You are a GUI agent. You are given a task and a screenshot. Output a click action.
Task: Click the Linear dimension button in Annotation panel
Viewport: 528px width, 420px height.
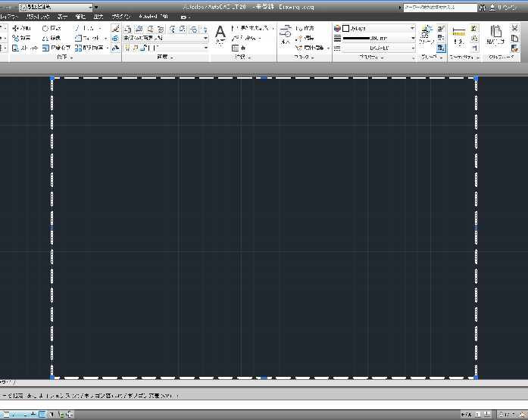tap(252, 28)
